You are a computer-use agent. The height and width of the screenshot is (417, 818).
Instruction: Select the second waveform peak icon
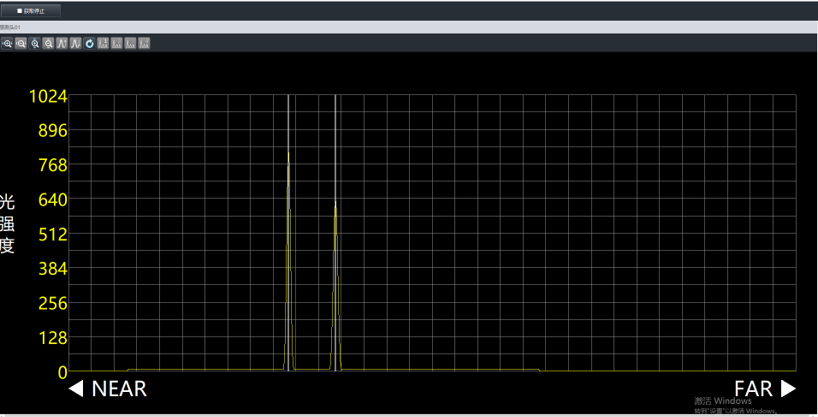pyautogui.click(x=75, y=44)
